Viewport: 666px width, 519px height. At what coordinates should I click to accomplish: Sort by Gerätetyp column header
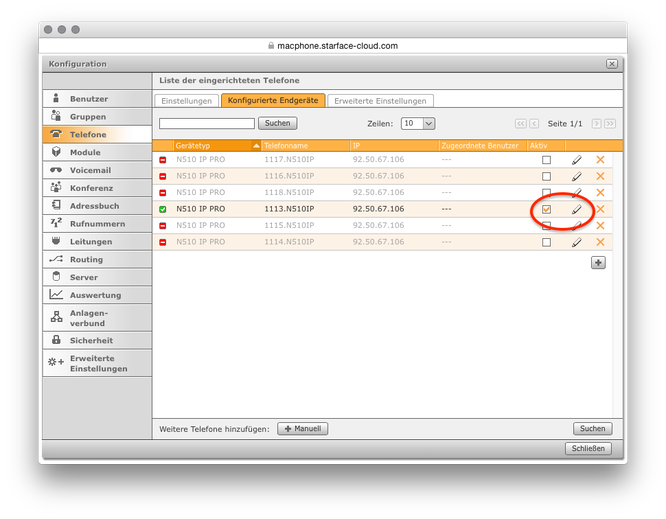(217, 146)
